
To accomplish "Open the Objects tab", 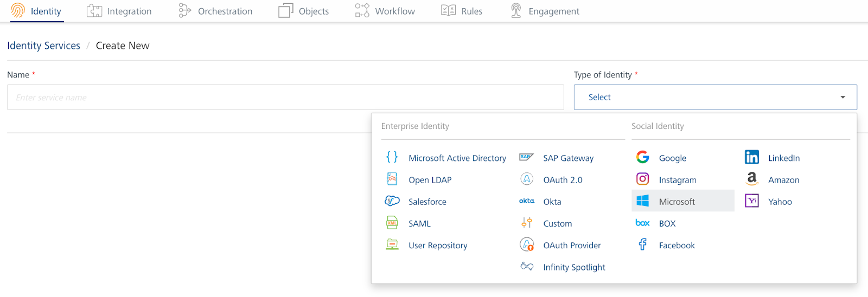I will coord(303,11).
